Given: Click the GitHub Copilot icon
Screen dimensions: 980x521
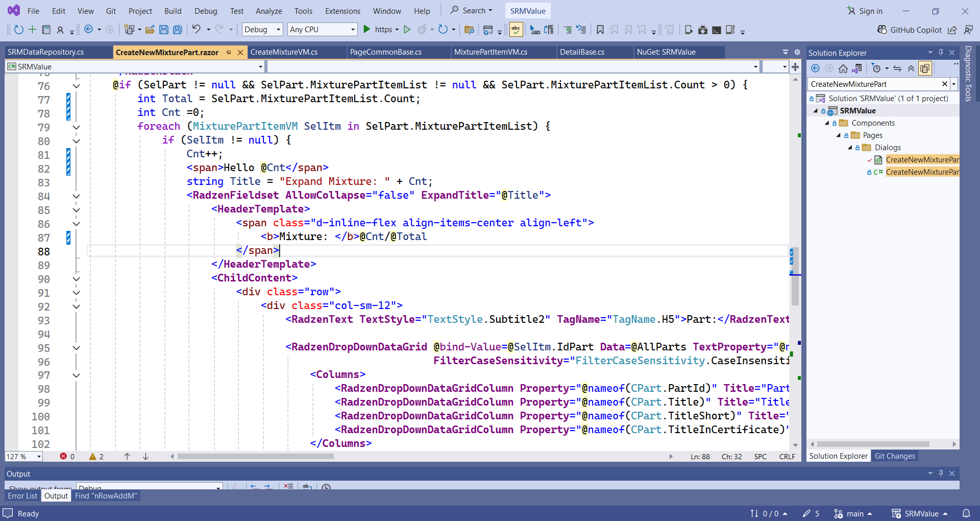Looking at the screenshot, I should [x=882, y=30].
